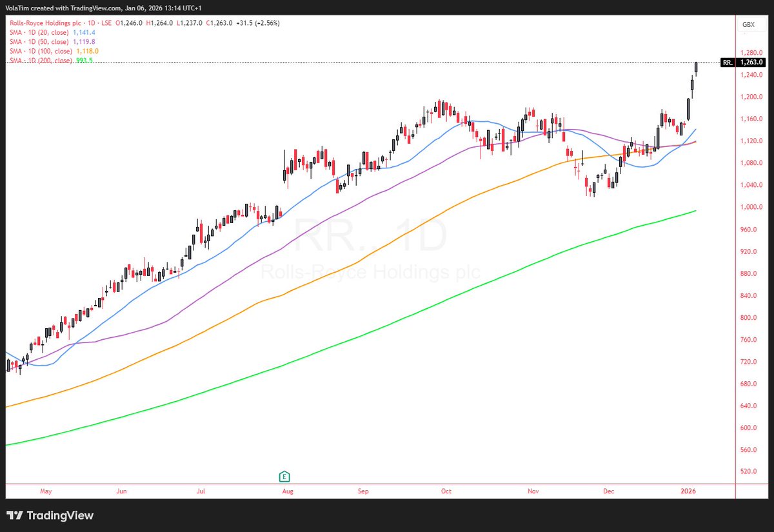Click the green earnings 'E' marker icon
774x532 pixels.
pyautogui.click(x=284, y=477)
